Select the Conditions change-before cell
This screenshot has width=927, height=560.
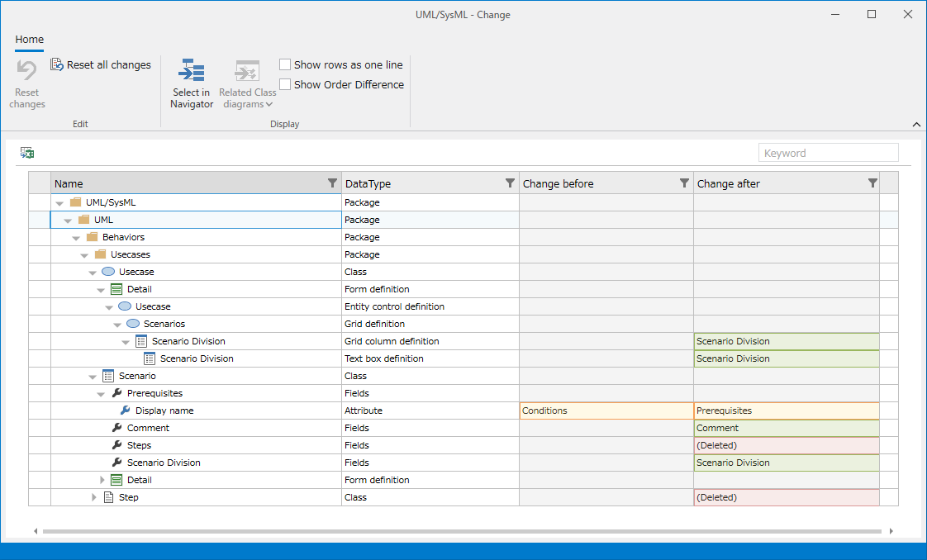(x=606, y=411)
